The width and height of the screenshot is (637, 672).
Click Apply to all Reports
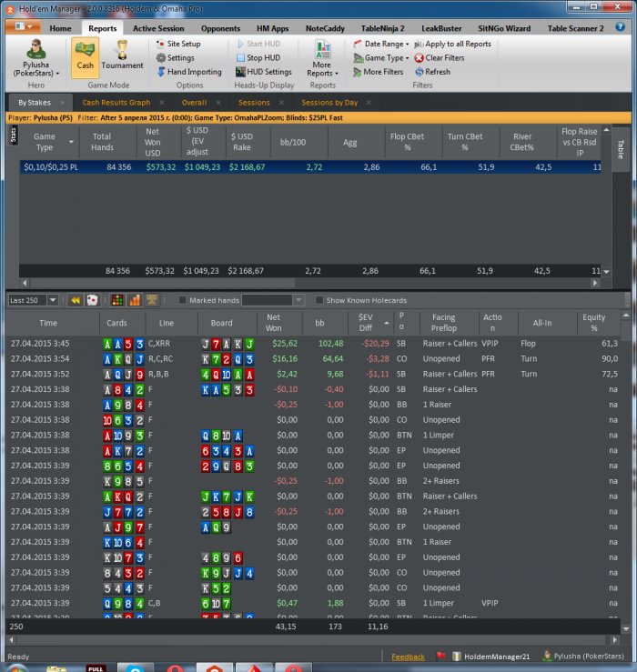click(x=452, y=44)
